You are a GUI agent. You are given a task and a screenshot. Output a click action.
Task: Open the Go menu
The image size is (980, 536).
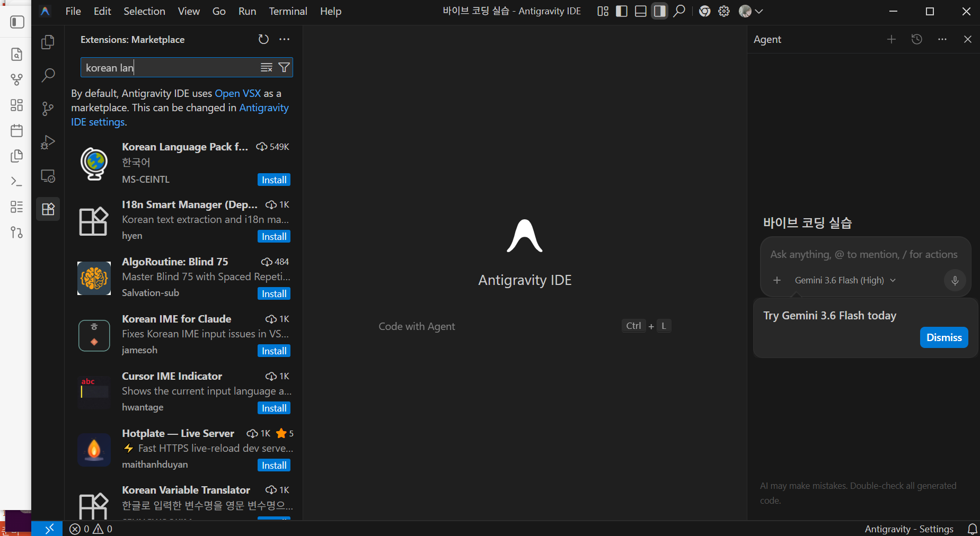tap(219, 11)
